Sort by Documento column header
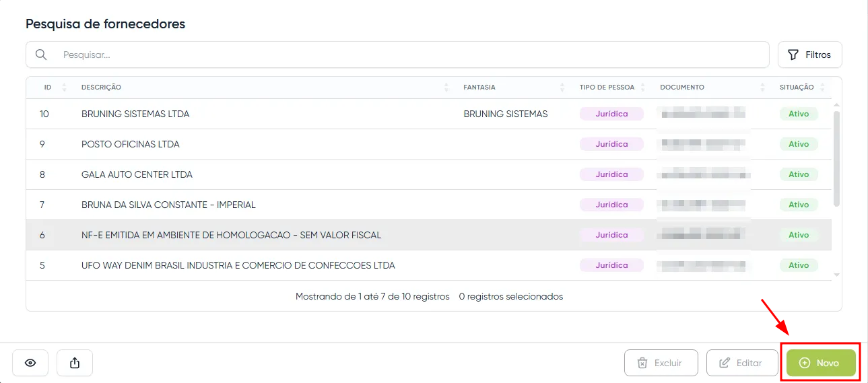Screen dimensions: 868x383 [x=682, y=88]
